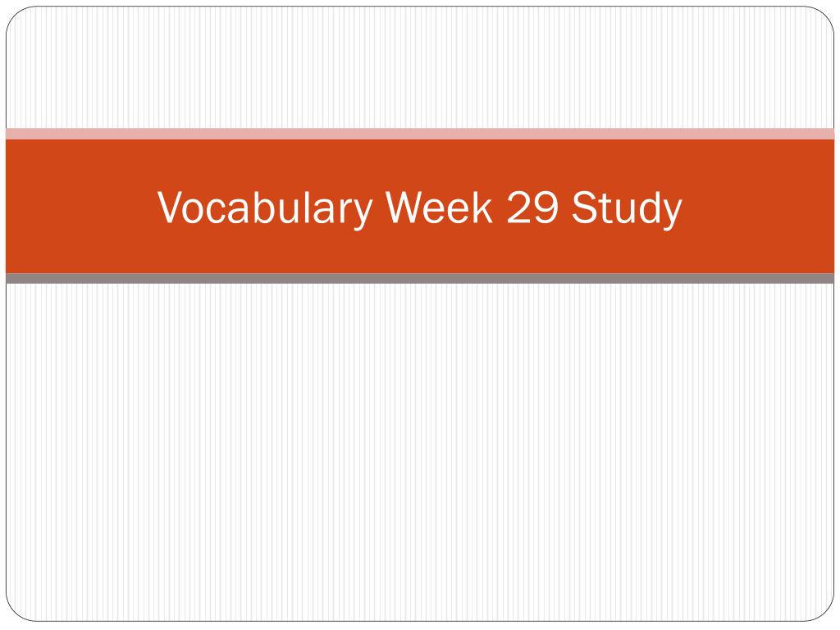Click the orange space directly below the title text
The image size is (840, 630).
(x=420, y=252)
